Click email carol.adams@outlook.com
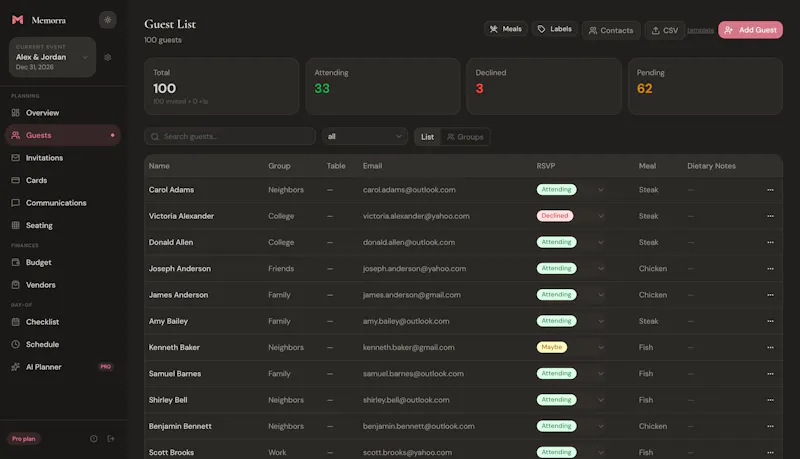The height and width of the screenshot is (459, 800). 409,190
